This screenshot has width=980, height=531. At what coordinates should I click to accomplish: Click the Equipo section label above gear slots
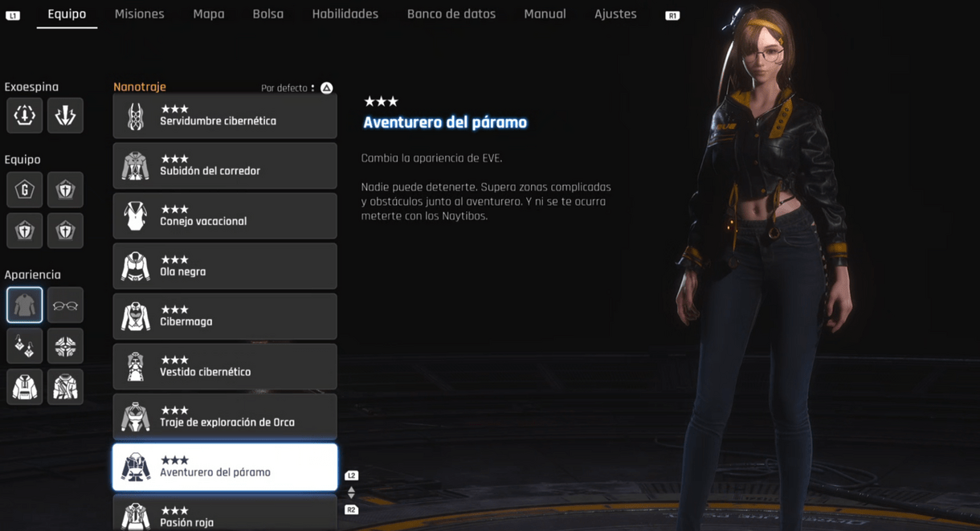(x=22, y=159)
